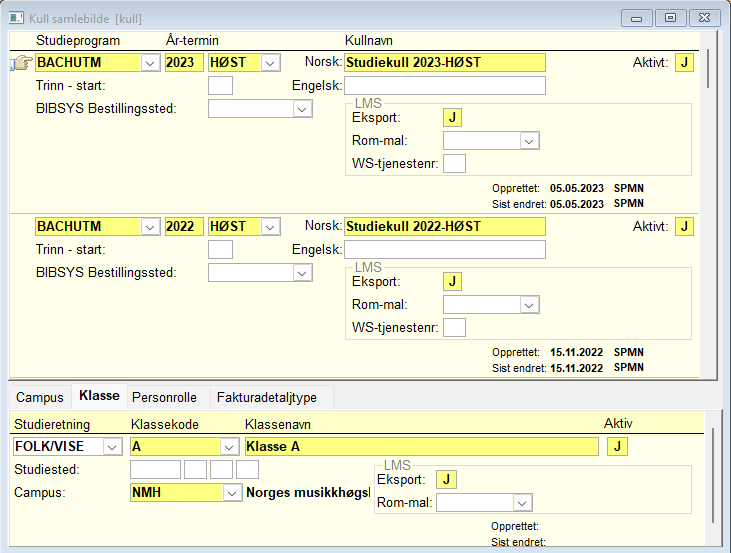Select the Klasse tab

pos(99,396)
